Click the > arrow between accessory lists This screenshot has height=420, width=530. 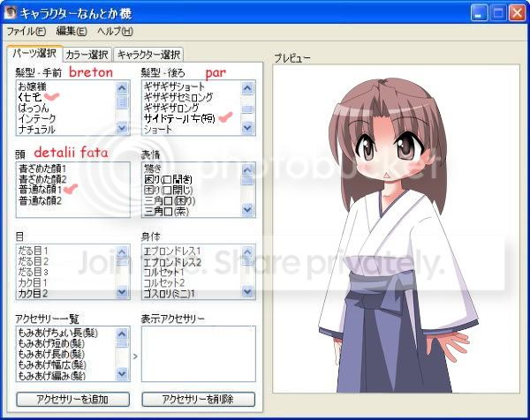(135, 356)
